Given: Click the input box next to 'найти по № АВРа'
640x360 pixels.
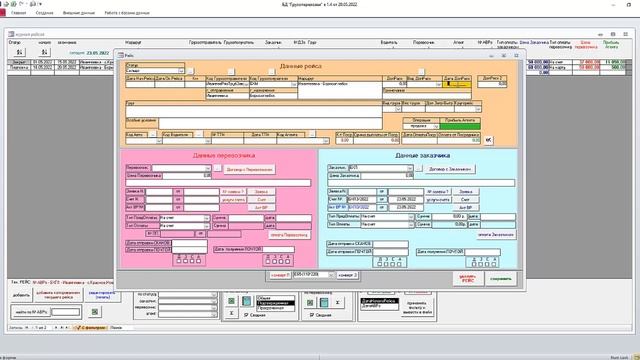Looking at the screenshot, I should click(x=66, y=312).
